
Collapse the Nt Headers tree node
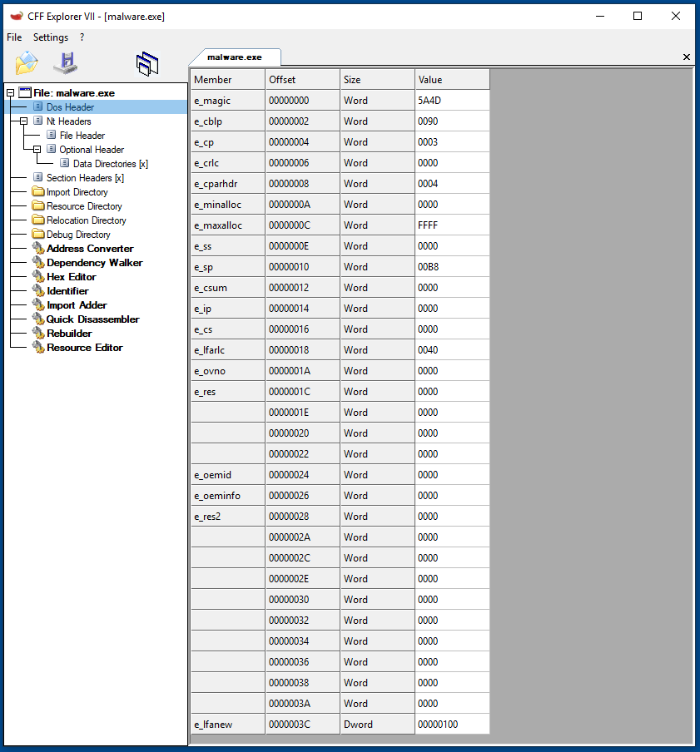[23, 121]
